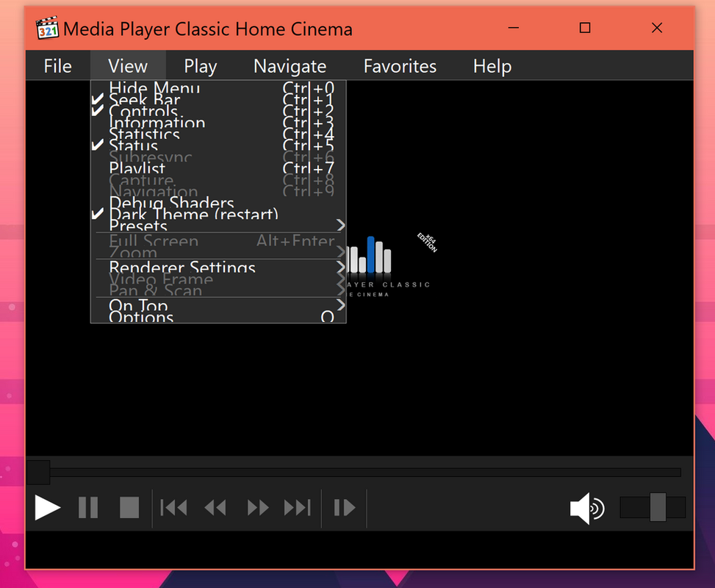715x588 pixels.
Task: Click the greyed Subresync entry
Action: pos(218,157)
